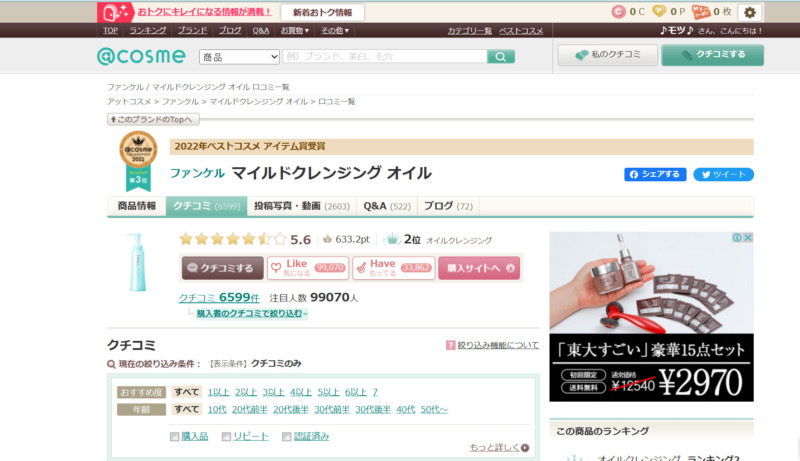The height and width of the screenshot is (461, 800).
Task: Share on Facebook with シェアする
Action: click(655, 174)
